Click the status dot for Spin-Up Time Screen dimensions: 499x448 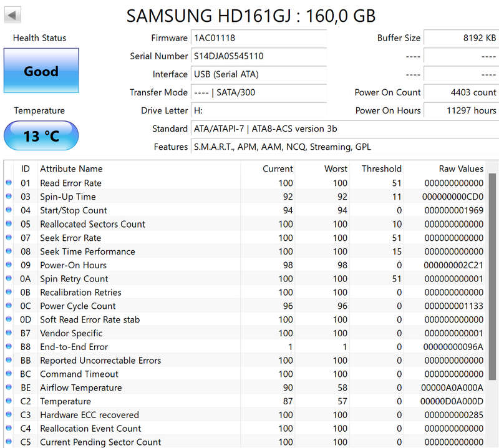coord(9,197)
